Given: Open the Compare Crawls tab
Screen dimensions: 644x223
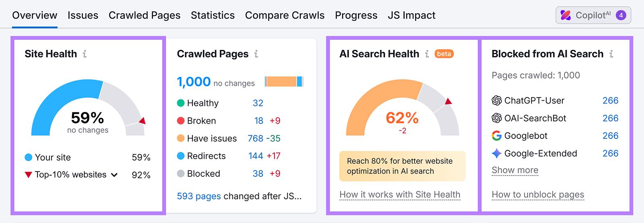Looking at the screenshot, I should pos(285,15).
